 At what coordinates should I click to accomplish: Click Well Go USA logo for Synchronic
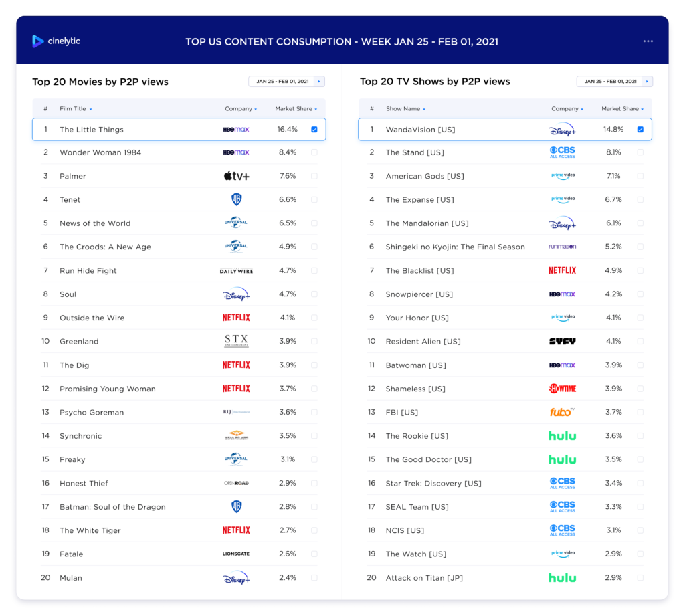236,435
